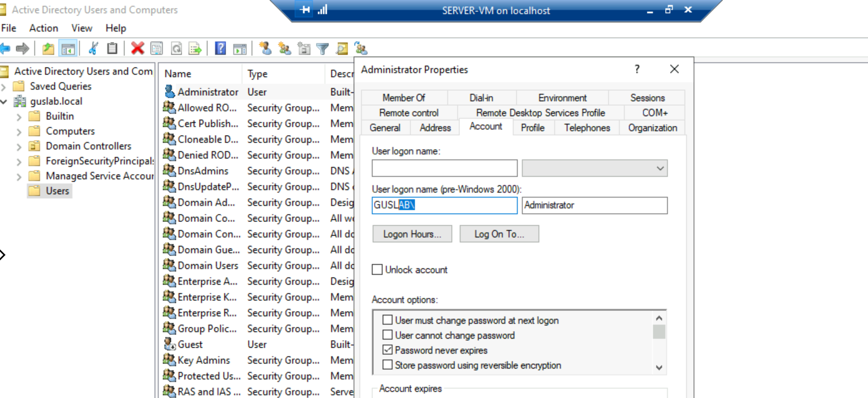The height and width of the screenshot is (398, 868).
Task: Click the Administrator user icon in list
Action: click(x=170, y=91)
